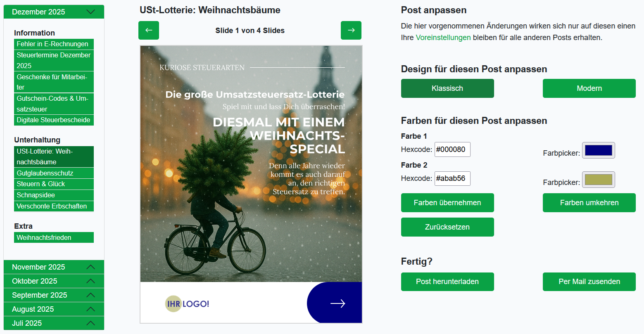
Task: Click the Farben umkehren button
Action: (x=589, y=203)
